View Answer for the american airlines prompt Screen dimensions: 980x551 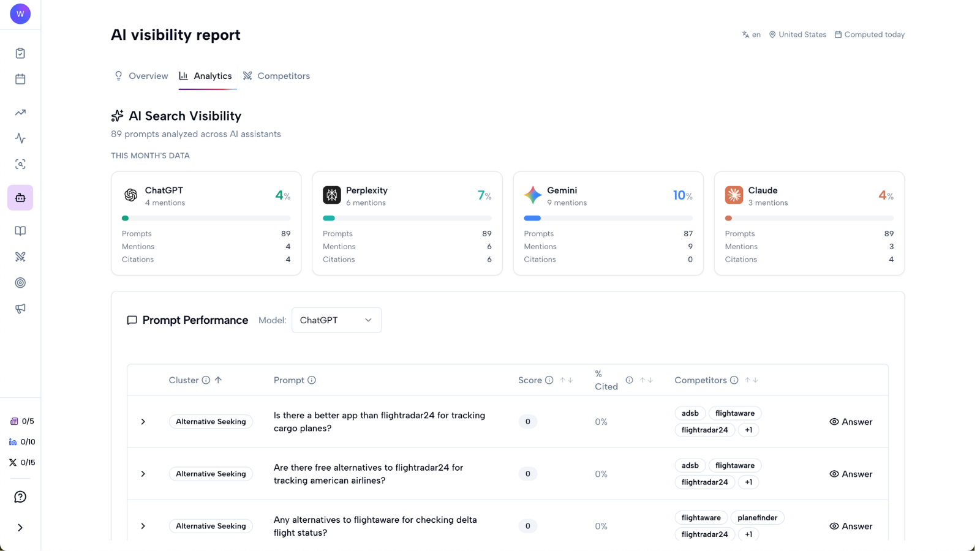pyautogui.click(x=851, y=474)
